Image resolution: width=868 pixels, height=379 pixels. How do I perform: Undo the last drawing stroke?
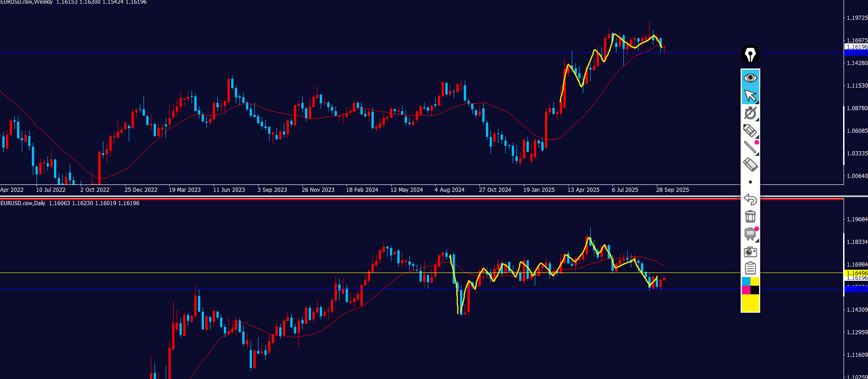(x=750, y=199)
